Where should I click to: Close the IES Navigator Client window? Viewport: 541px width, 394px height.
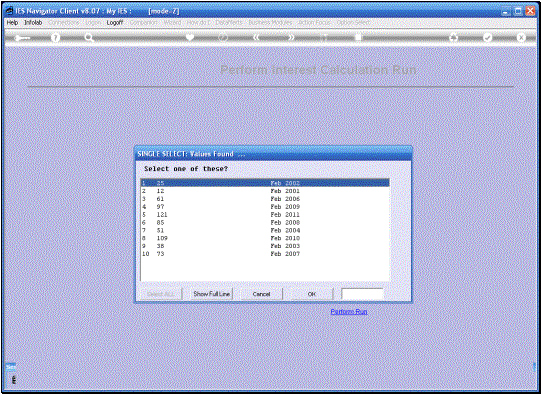(530, 11)
